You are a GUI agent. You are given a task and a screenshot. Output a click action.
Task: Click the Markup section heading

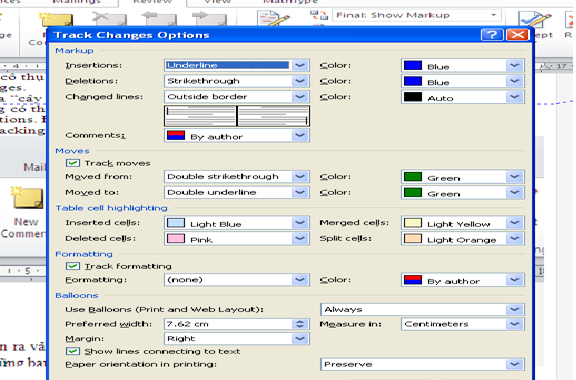74,51
